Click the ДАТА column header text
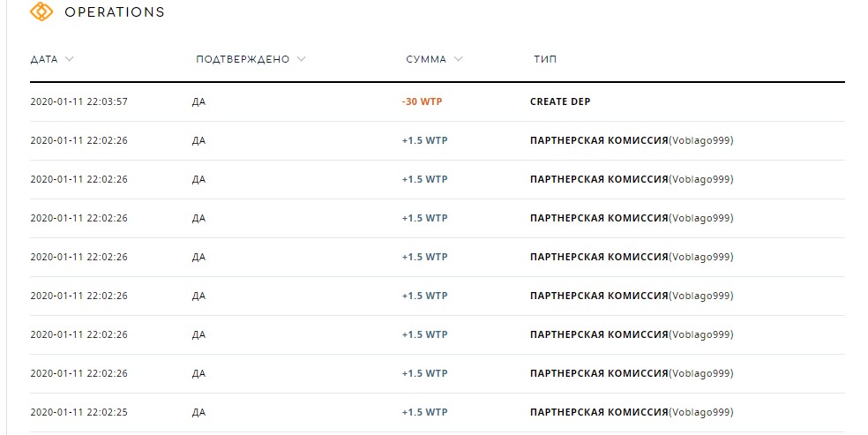This screenshot has height=435, width=868. point(44,59)
